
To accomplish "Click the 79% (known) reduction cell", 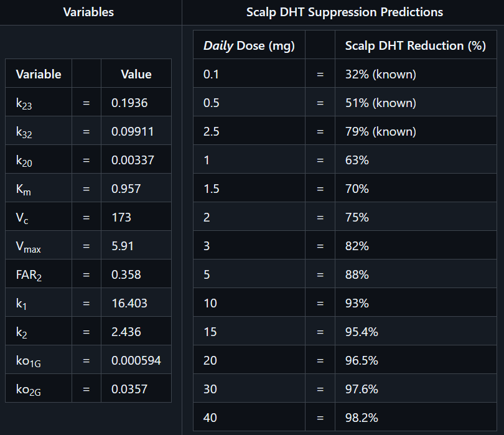I will 380,132.
